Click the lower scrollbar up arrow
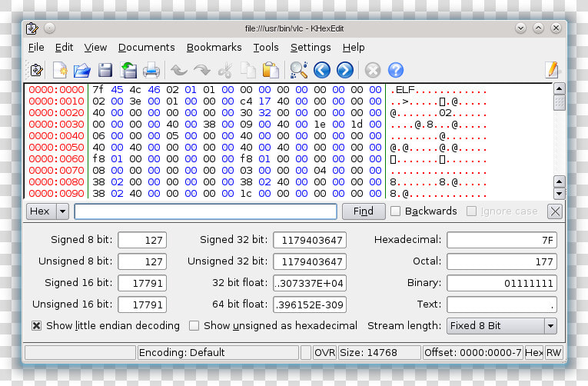Image resolution: width=588 pixels, height=386 pixels. (559, 182)
